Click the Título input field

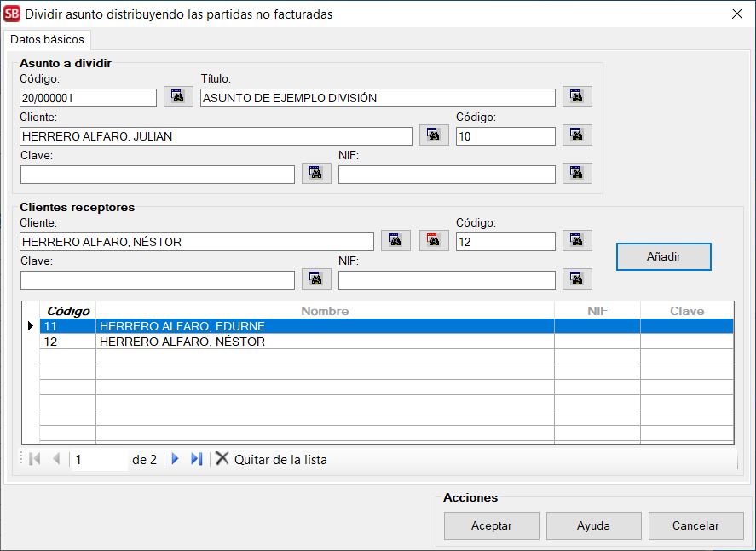pos(378,98)
